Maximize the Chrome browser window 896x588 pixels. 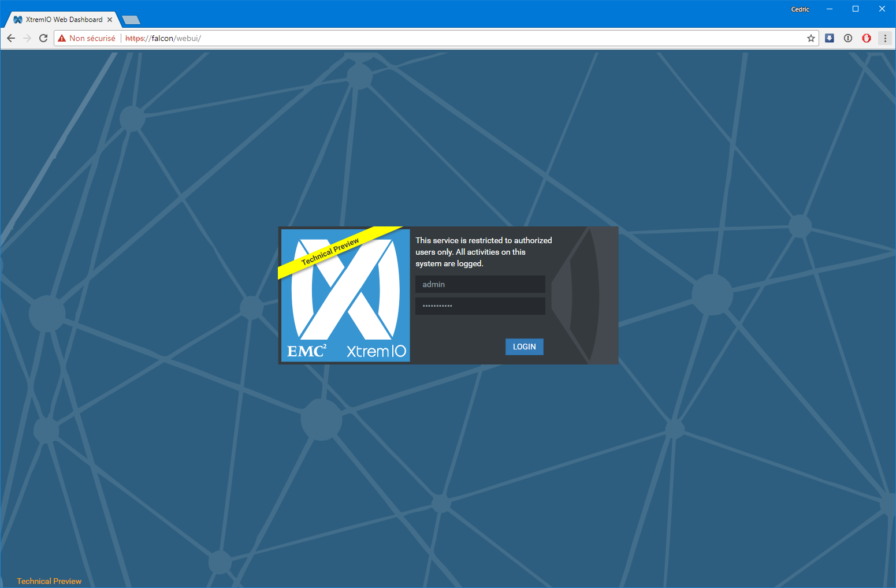tap(856, 9)
